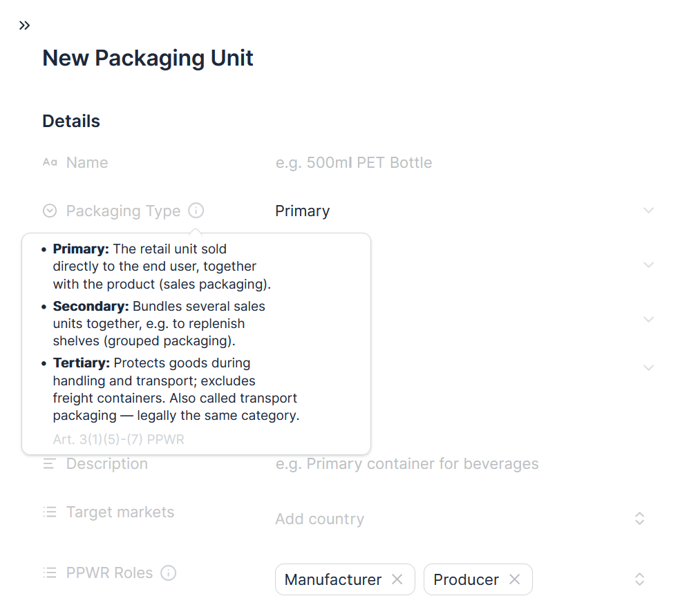
Task: Click the info icon beside Packaging Type
Action: (x=196, y=211)
